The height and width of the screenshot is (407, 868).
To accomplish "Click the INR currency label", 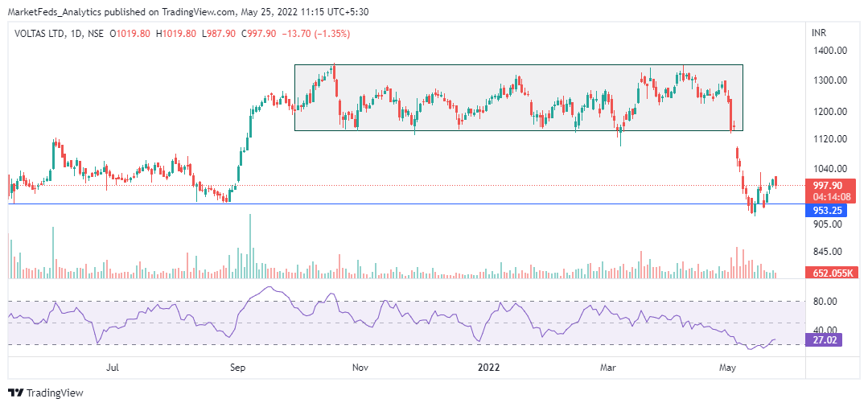I will coord(819,34).
